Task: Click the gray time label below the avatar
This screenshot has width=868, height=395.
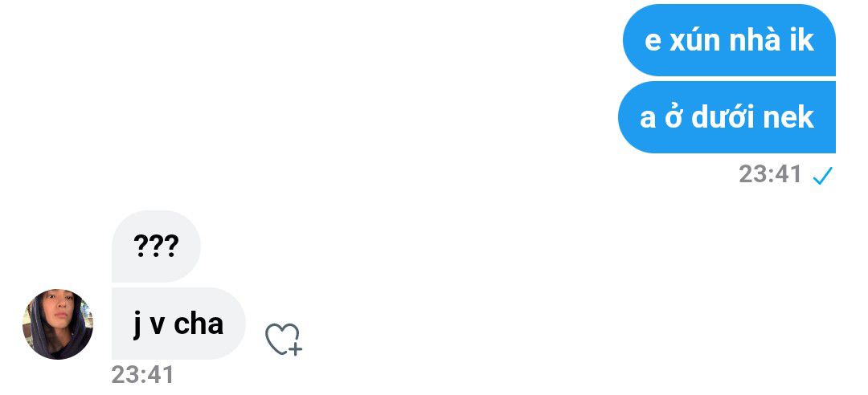Action: (142, 374)
